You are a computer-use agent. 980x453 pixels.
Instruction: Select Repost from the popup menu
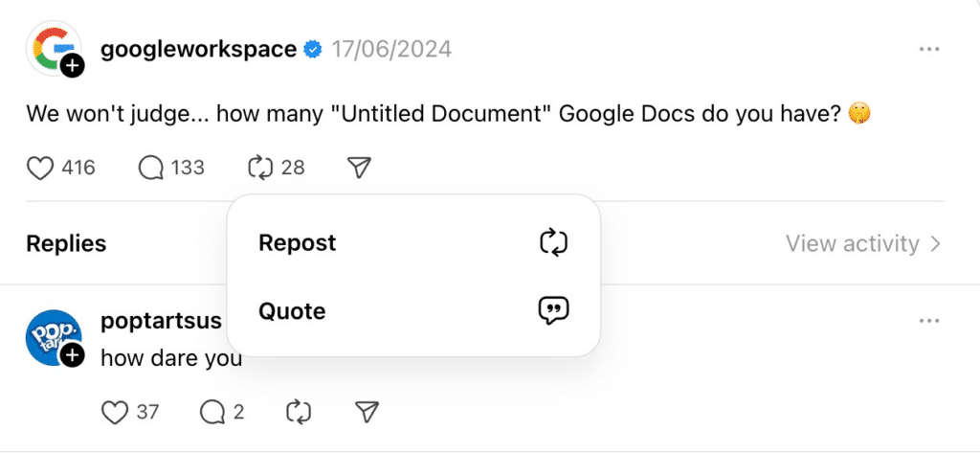[x=413, y=242]
